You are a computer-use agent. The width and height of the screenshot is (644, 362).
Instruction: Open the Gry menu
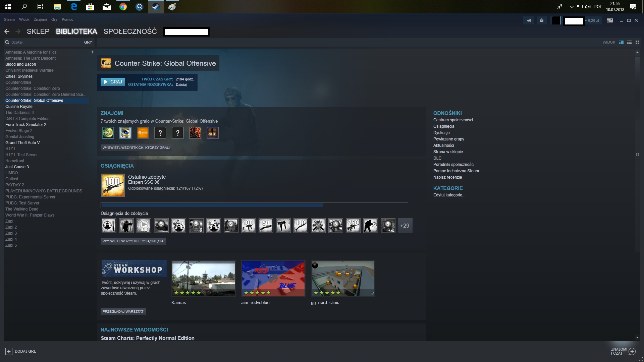coord(54,19)
